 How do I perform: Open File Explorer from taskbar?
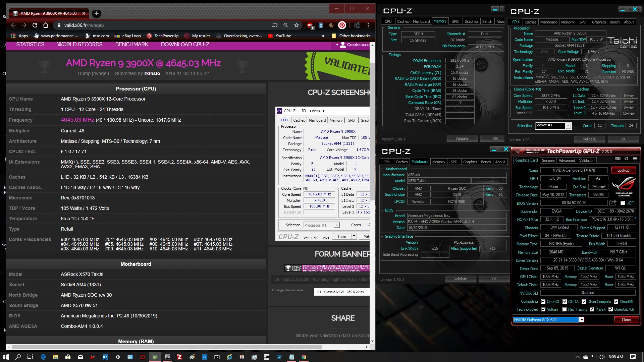pyautogui.click(x=55, y=357)
